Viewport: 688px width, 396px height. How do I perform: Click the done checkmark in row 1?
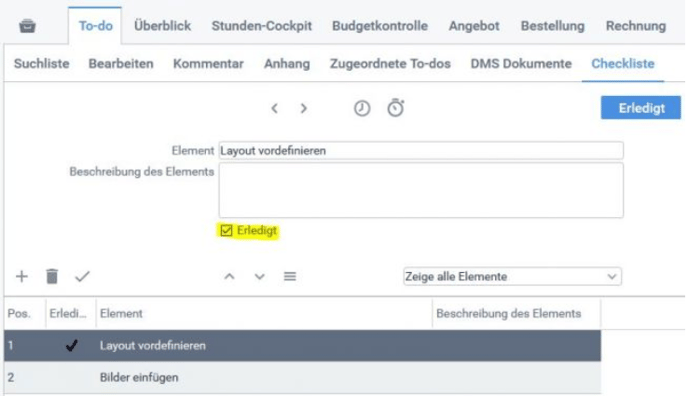pos(72,346)
